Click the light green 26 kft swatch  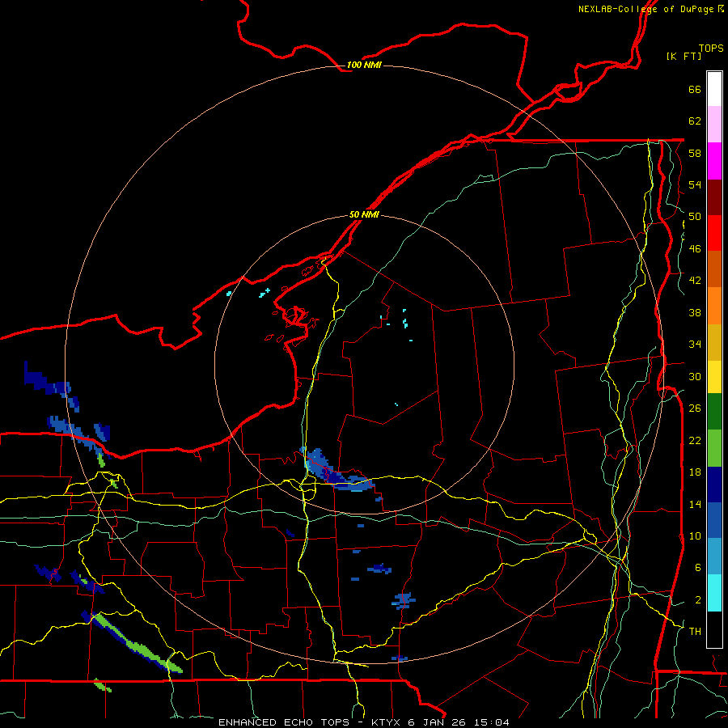[x=714, y=448]
